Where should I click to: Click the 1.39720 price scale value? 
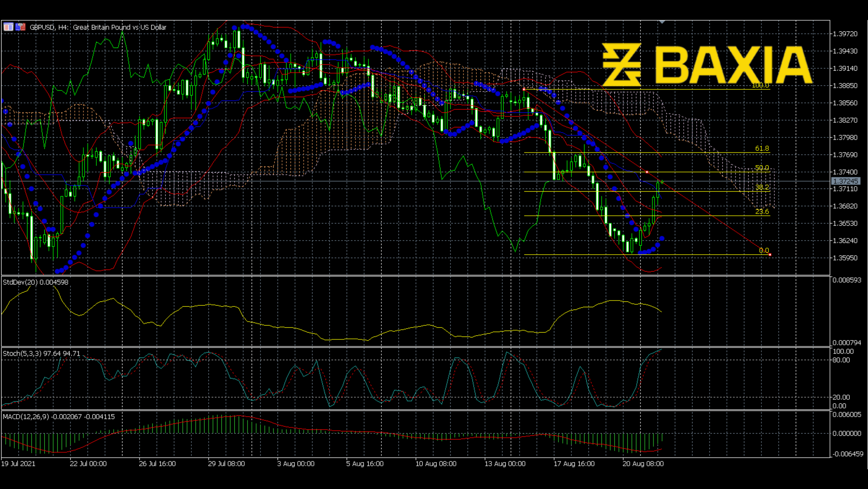(x=845, y=34)
